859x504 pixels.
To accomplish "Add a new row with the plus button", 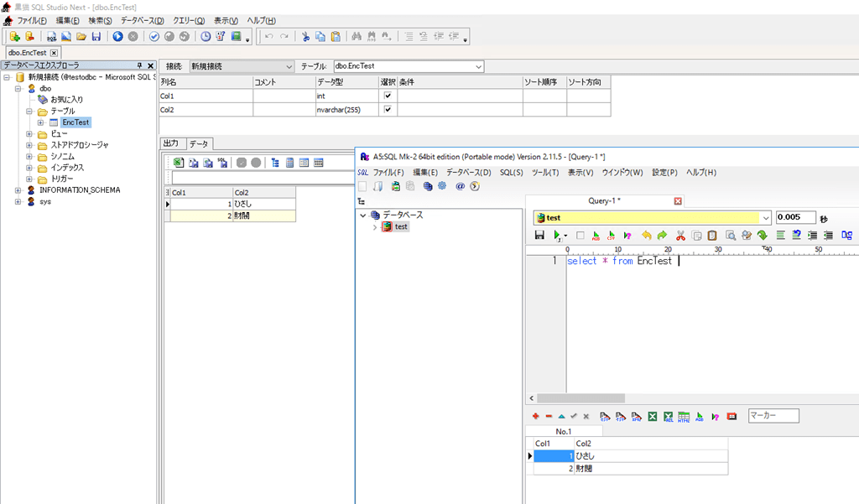I will [535, 417].
